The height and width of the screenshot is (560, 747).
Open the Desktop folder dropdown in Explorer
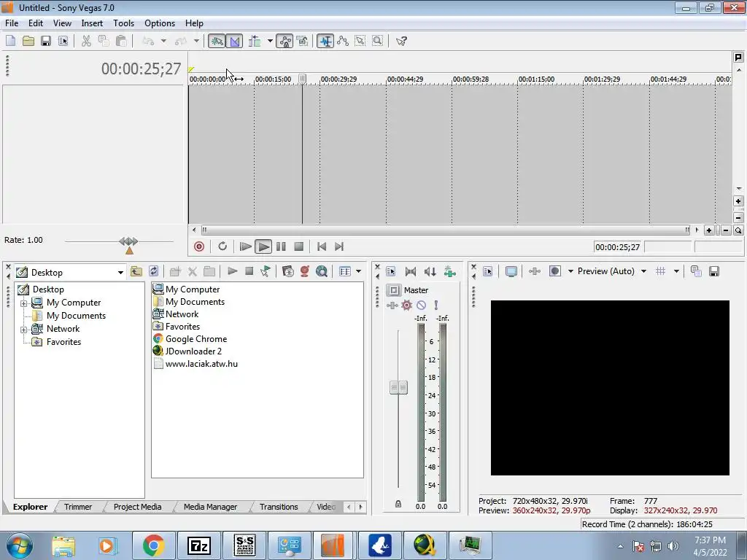tap(120, 273)
